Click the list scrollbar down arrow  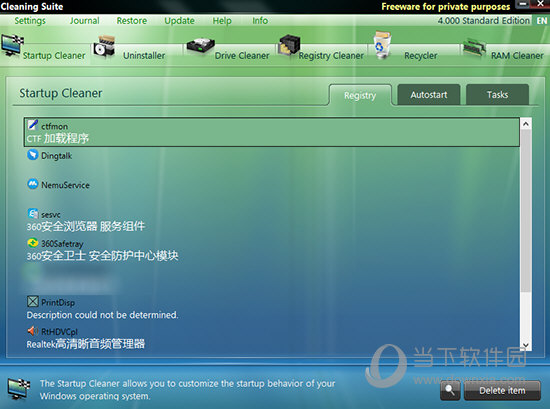point(526,345)
